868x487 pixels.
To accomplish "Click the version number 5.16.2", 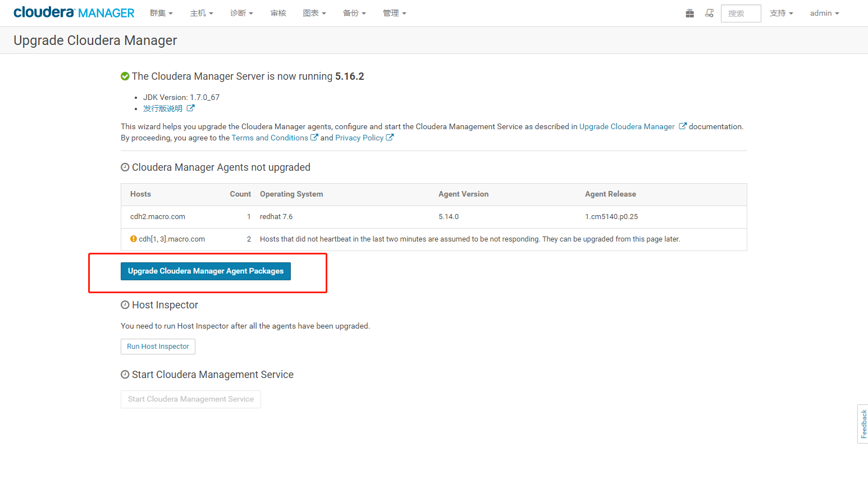I will pos(350,76).
